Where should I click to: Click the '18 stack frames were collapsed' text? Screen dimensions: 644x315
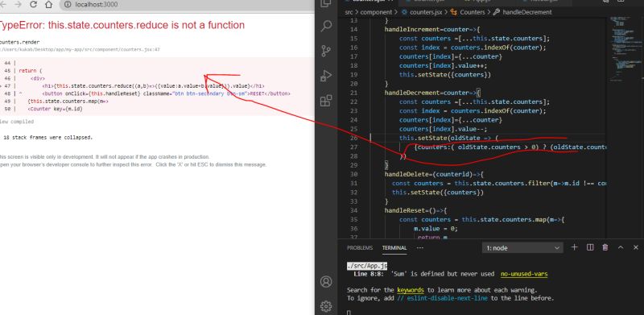click(x=47, y=137)
